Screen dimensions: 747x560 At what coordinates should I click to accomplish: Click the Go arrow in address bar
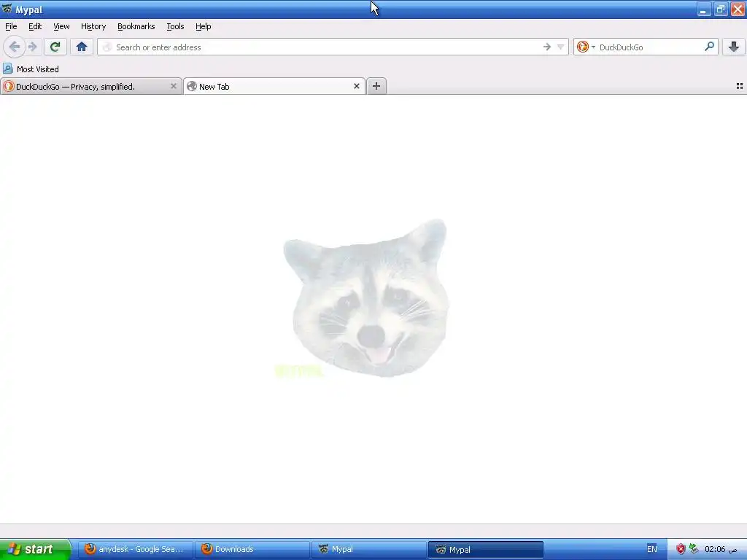click(x=546, y=47)
